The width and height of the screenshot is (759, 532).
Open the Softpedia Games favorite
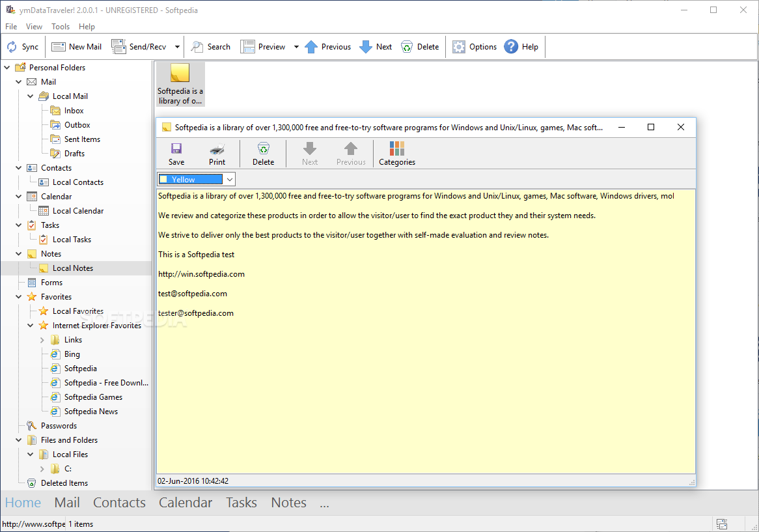93,397
